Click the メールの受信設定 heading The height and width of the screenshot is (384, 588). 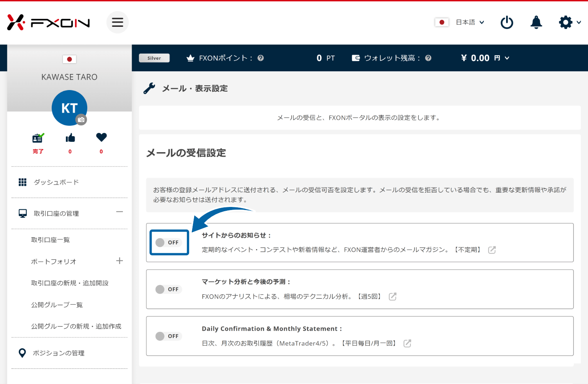pos(186,153)
